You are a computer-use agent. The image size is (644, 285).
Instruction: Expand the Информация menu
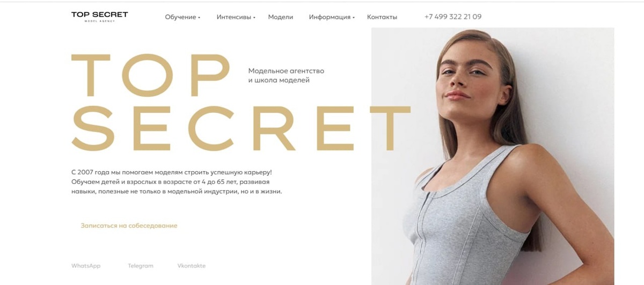pos(332,17)
